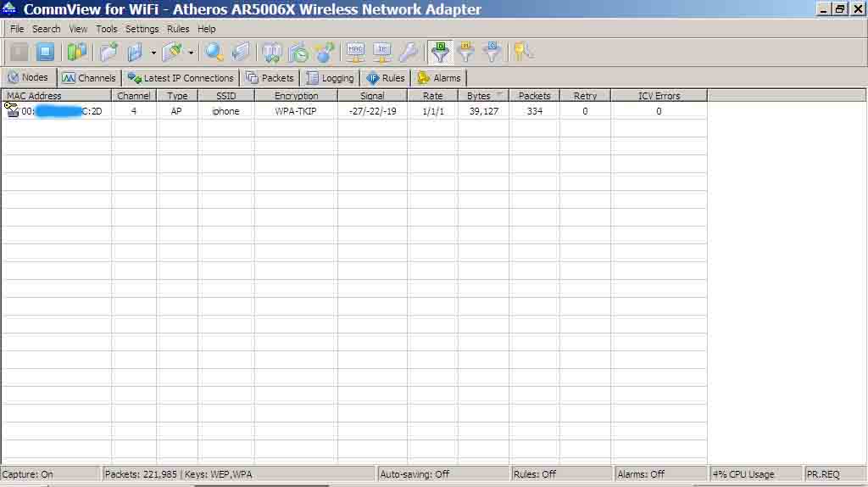Screen dimensions: 868x487
Task: Switch to the Rules tab
Action: (x=386, y=78)
